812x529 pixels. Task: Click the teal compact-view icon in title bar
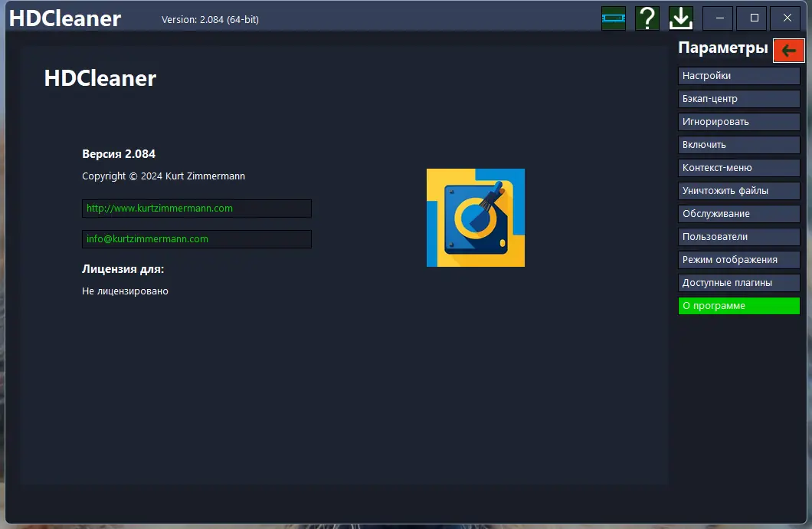[614, 18]
